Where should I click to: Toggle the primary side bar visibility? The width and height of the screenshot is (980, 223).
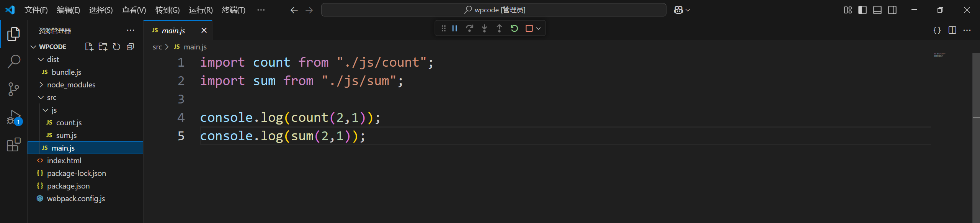(x=862, y=10)
